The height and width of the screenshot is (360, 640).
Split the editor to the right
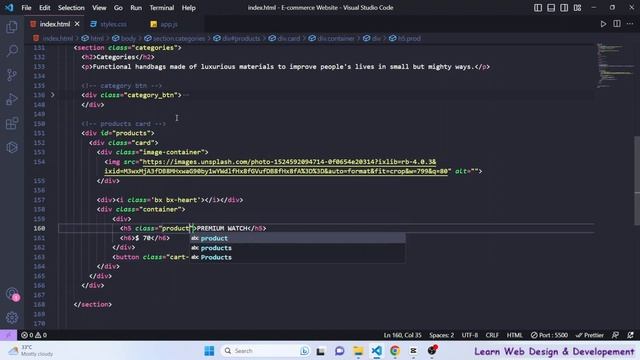click(617, 24)
